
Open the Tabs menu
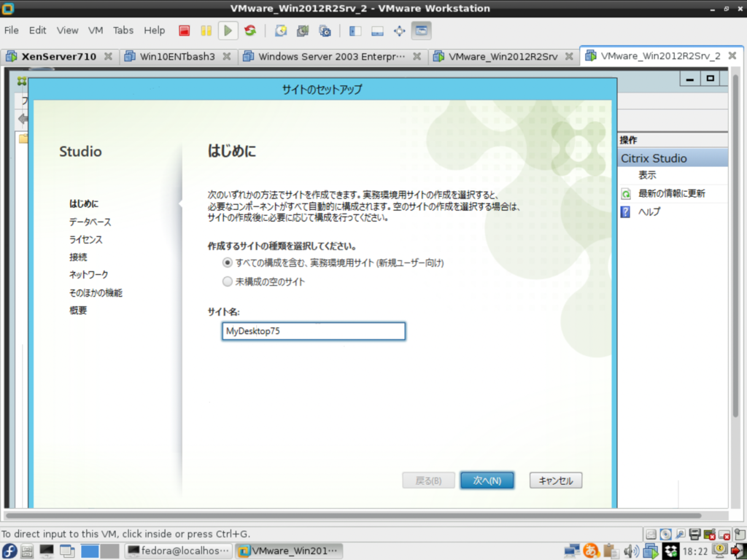tap(123, 31)
